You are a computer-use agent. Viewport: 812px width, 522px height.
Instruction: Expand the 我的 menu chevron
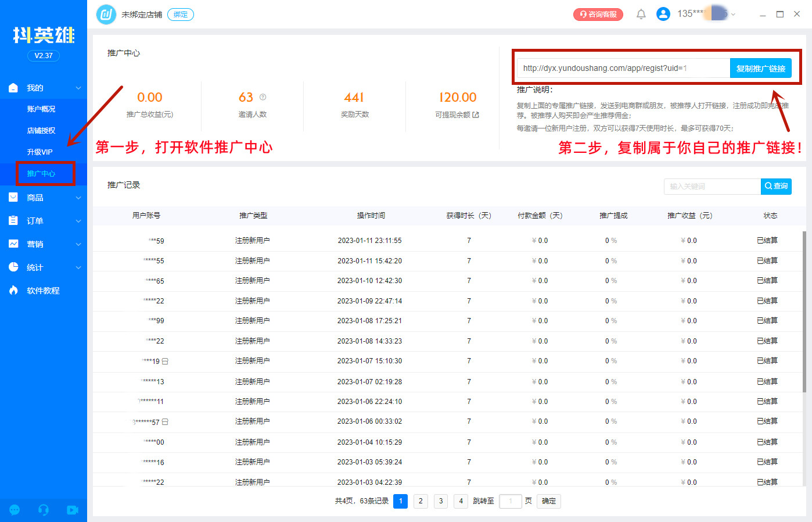(x=78, y=88)
